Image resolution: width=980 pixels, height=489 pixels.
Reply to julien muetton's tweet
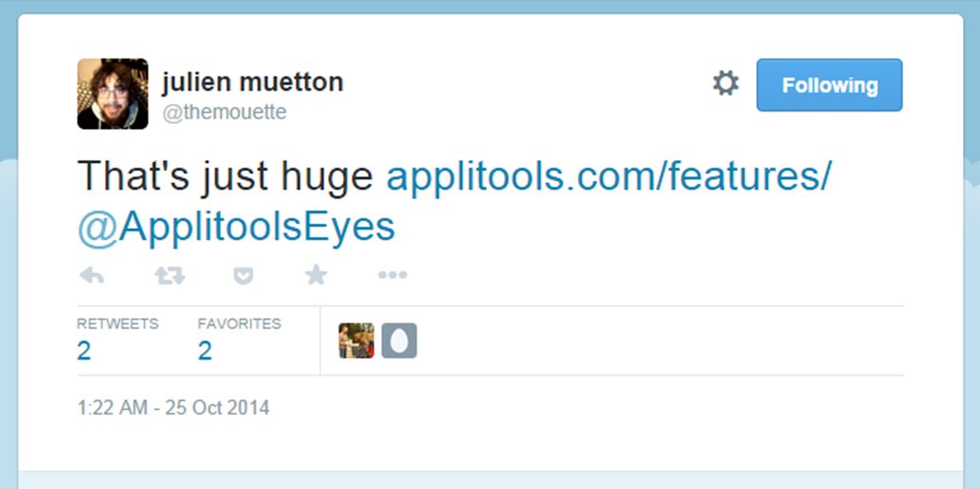click(x=91, y=275)
